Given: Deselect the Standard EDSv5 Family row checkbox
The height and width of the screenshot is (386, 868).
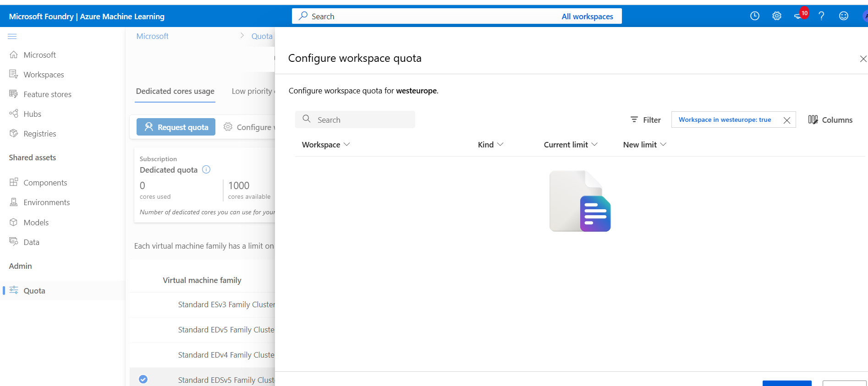Looking at the screenshot, I should (x=143, y=379).
